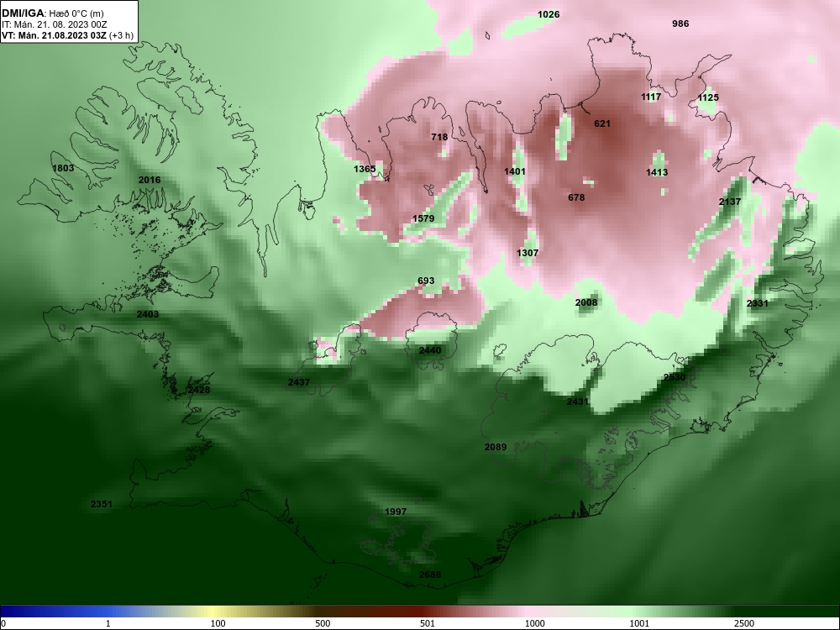
Task: Click the 1026 value at the top
Action: tap(549, 14)
